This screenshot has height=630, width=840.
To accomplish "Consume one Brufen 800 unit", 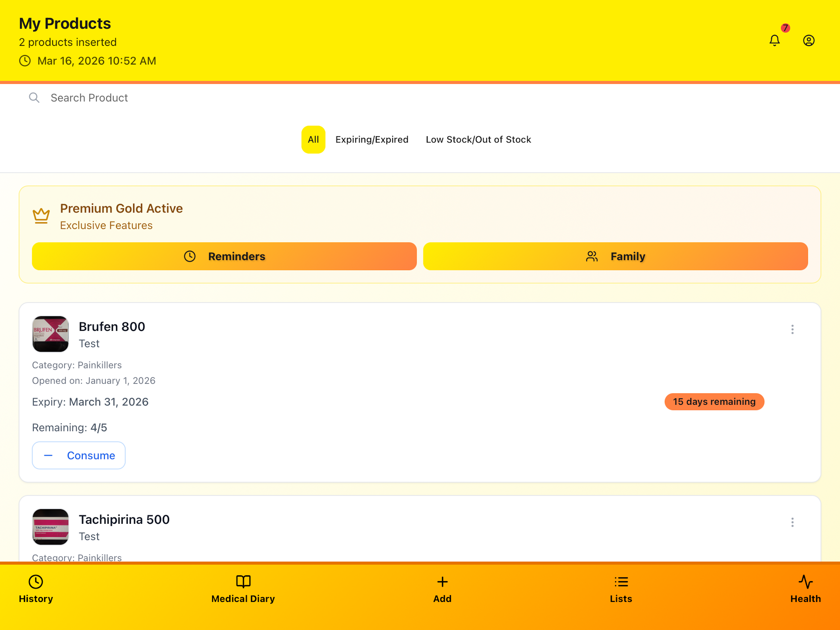I will click(79, 455).
